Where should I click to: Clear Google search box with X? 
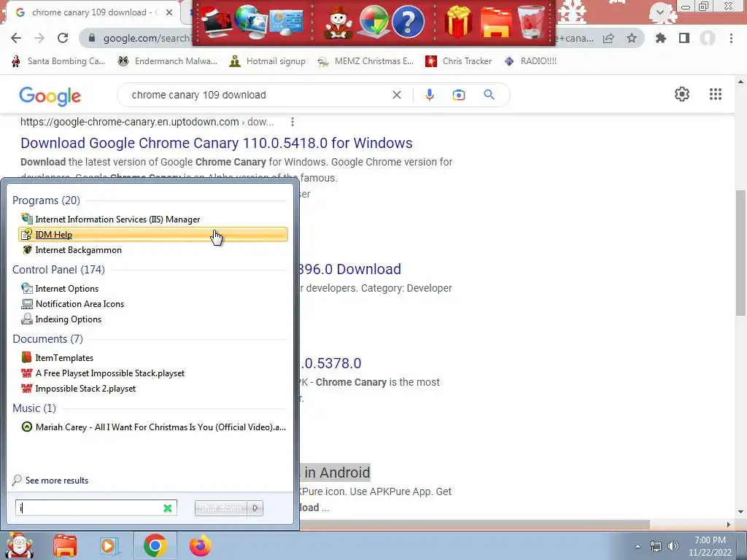396,95
